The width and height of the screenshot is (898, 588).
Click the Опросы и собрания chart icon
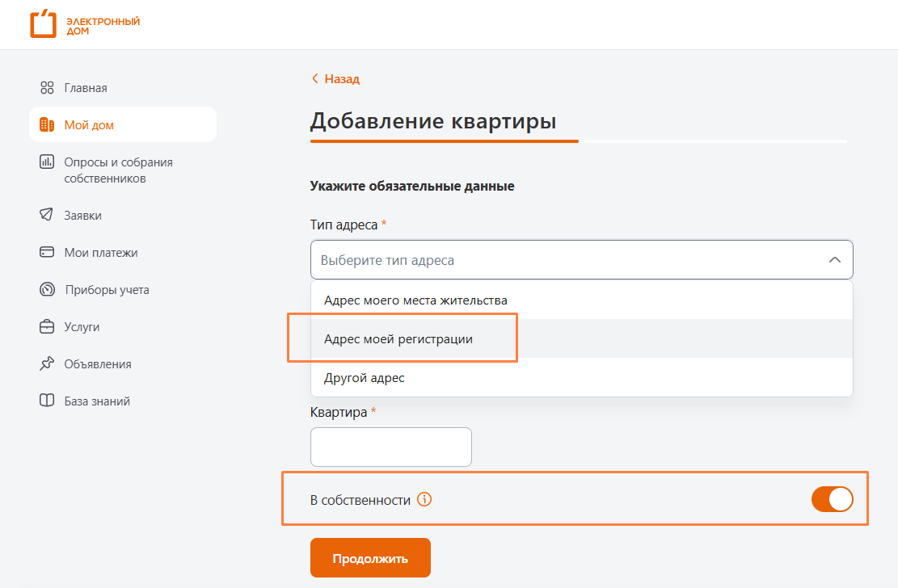pos(47,162)
